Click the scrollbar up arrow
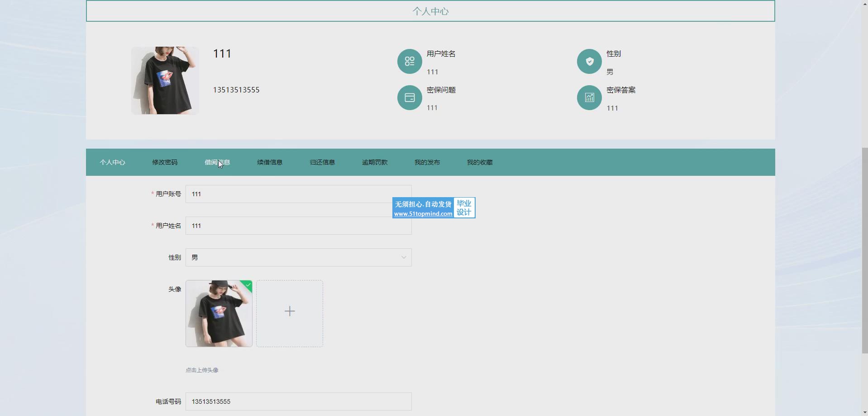Viewport: 868px width, 416px height. [x=864, y=4]
